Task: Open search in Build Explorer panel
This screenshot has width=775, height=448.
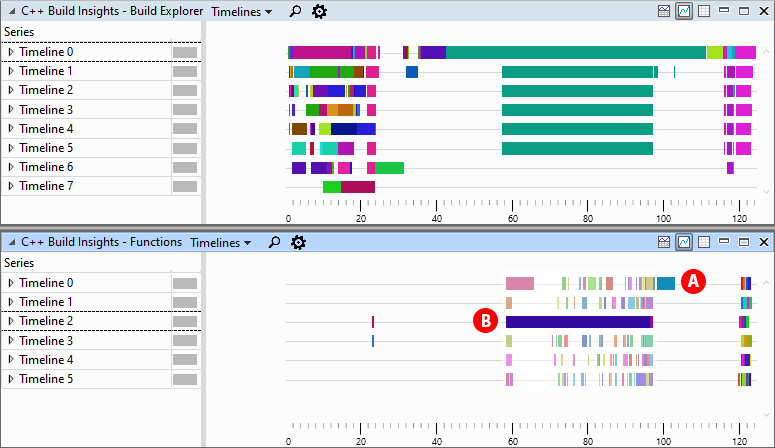Action: tap(295, 11)
